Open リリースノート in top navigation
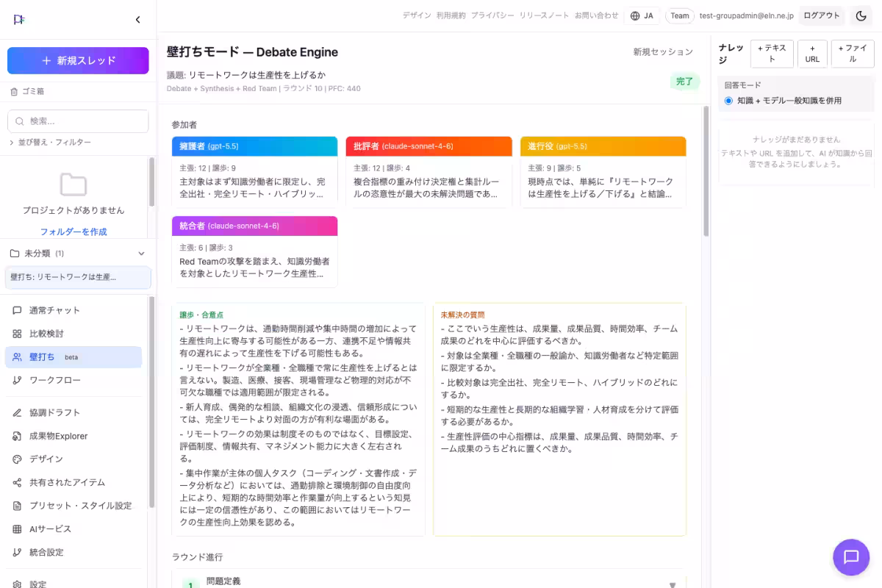The height and width of the screenshot is (588, 882). (x=545, y=15)
